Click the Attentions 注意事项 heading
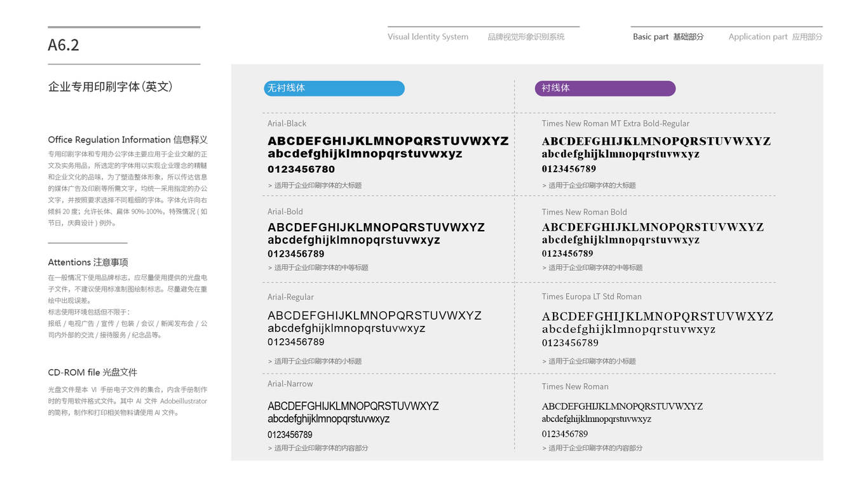The width and height of the screenshot is (868, 488). tap(88, 262)
